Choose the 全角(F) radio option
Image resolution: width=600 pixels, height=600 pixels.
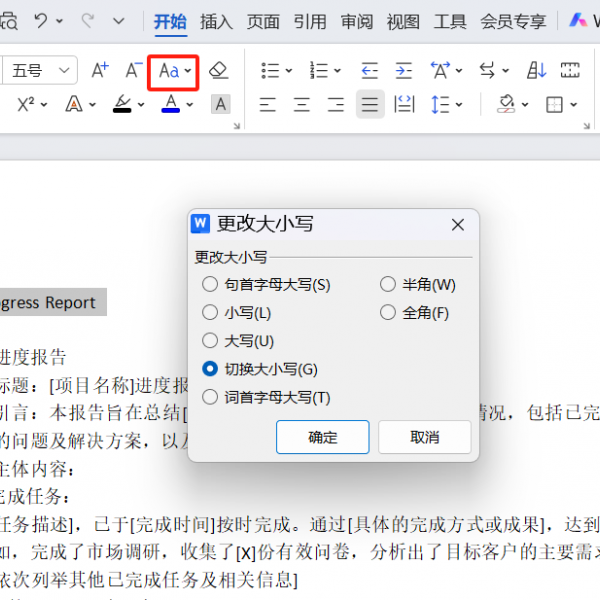pyautogui.click(x=388, y=313)
